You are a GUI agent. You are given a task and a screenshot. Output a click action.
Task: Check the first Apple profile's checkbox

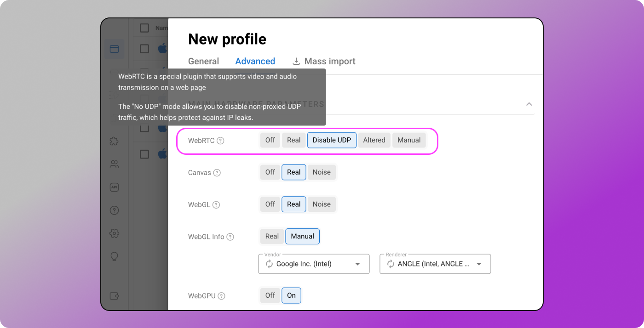point(144,48)
